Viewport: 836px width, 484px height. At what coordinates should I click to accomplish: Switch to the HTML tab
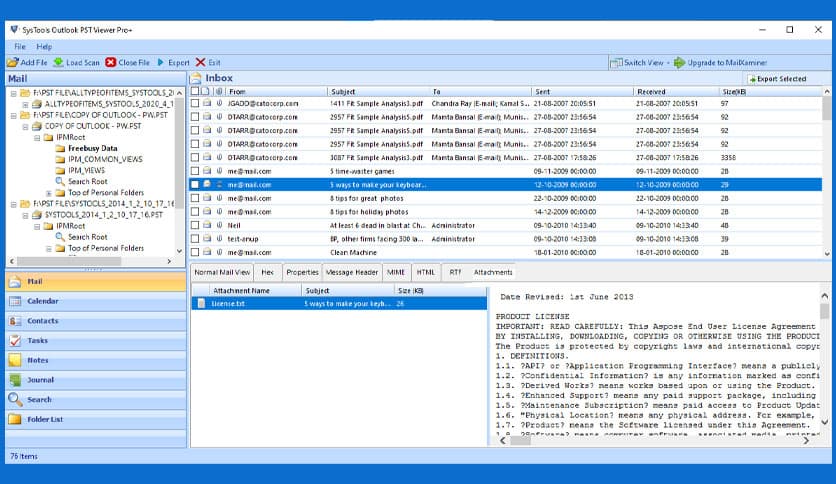coord(426,272)
